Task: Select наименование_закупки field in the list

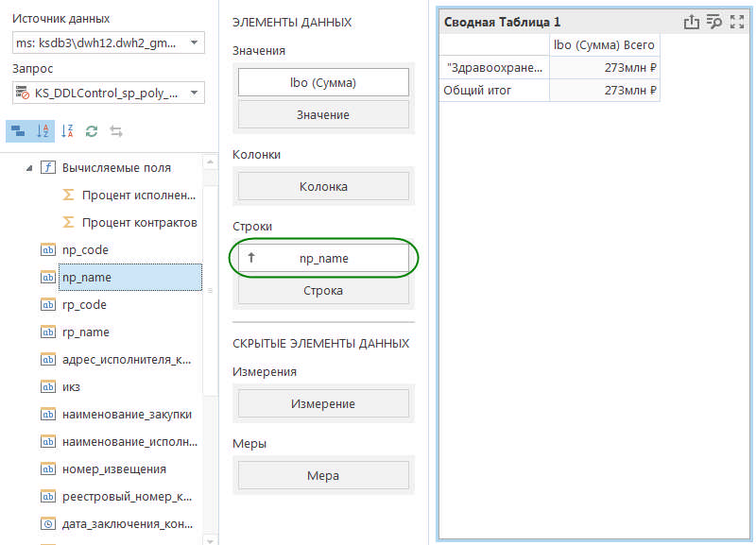Action: pos(127,414)
